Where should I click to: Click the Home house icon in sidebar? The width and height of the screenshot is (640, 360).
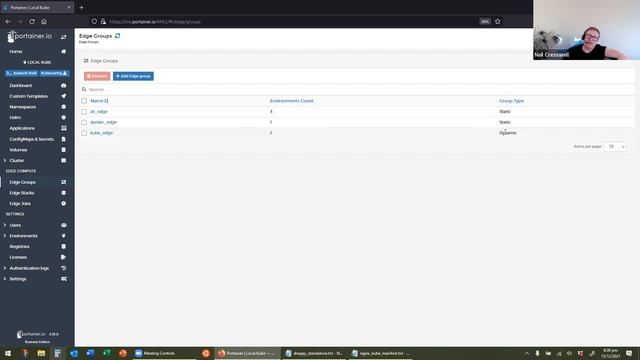pos(64,51)
